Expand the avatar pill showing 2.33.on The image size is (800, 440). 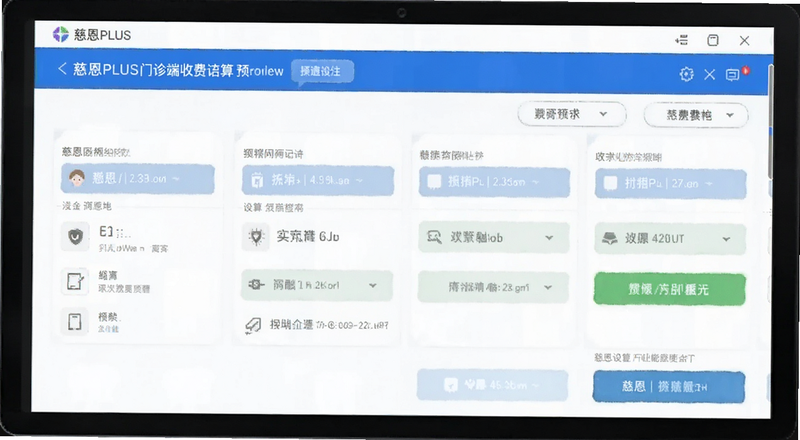pos(138,179)
